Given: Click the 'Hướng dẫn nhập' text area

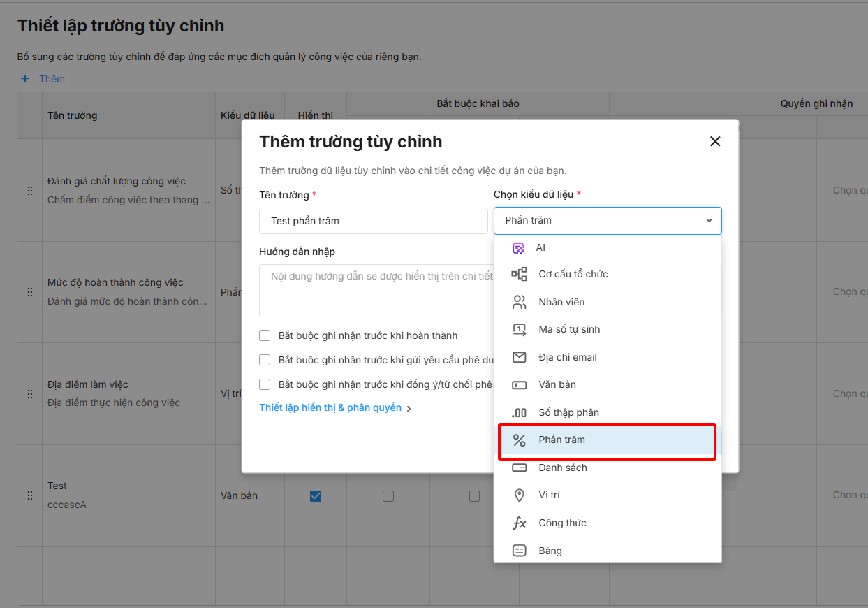Looking at the screenshot, I should click(376, 290).
